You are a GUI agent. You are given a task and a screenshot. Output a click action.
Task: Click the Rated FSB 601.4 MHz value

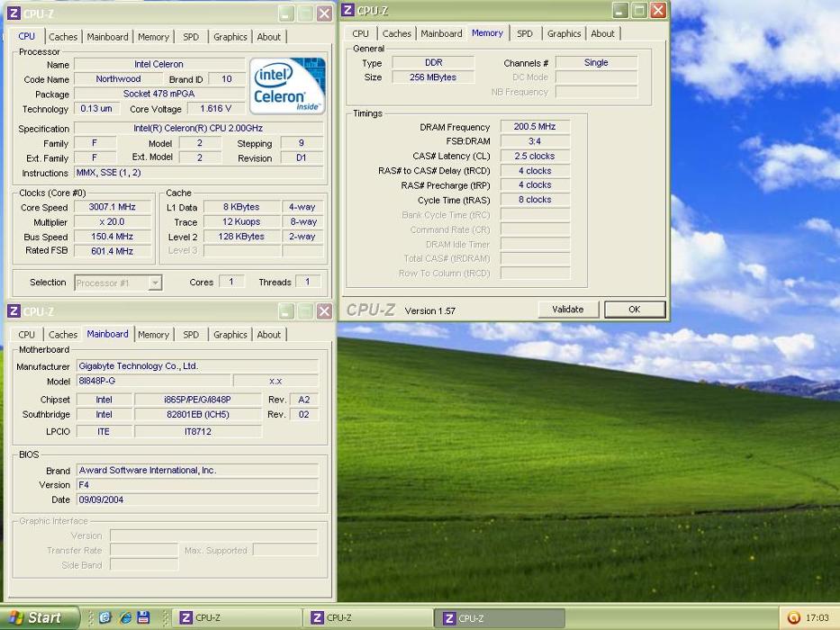[112, 251]
